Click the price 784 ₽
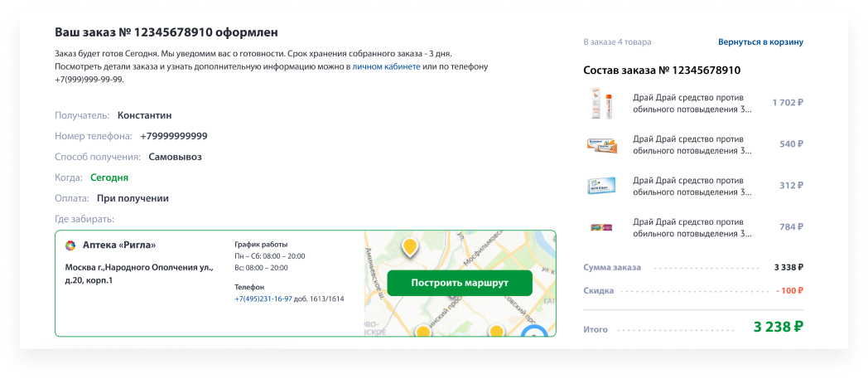 coord(791,227)
